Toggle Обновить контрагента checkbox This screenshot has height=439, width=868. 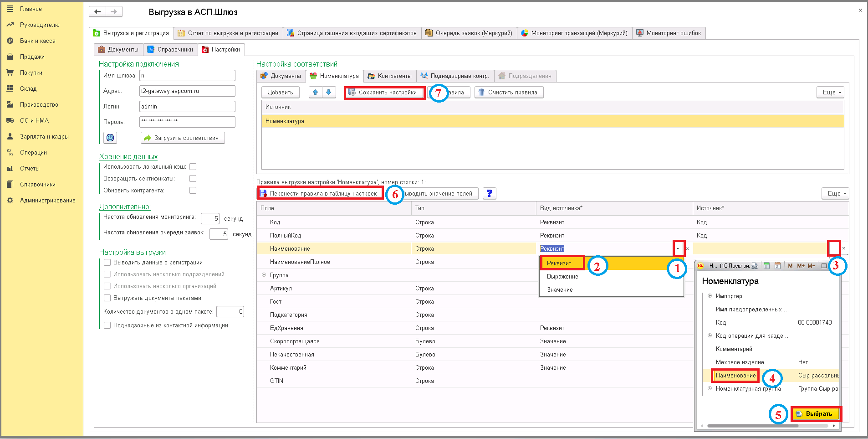point(193,191)
